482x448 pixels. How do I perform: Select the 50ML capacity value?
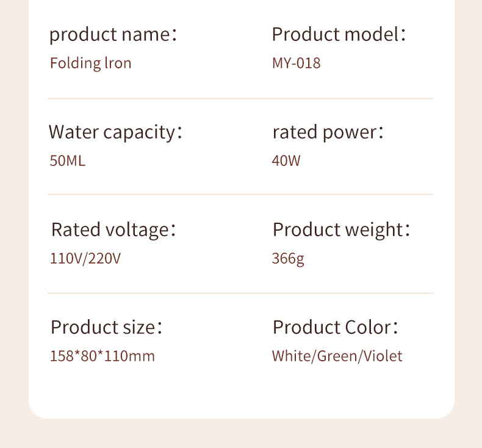pos(68,161)
